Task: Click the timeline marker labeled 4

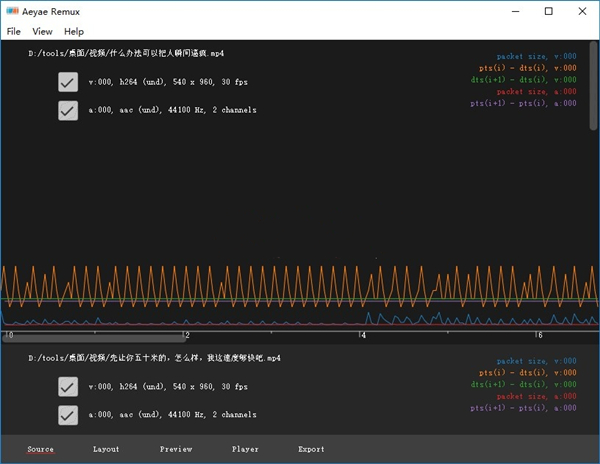Action: [x=362, y=336]
